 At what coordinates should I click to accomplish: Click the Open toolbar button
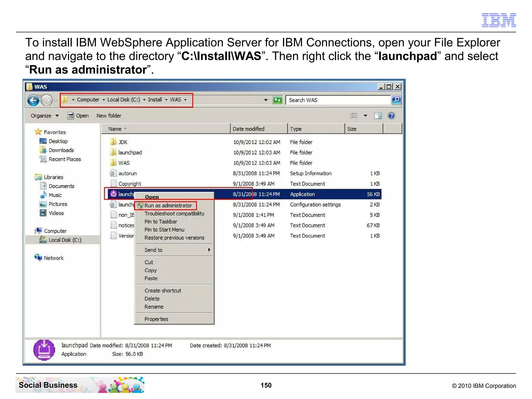[x=78, y=116]
